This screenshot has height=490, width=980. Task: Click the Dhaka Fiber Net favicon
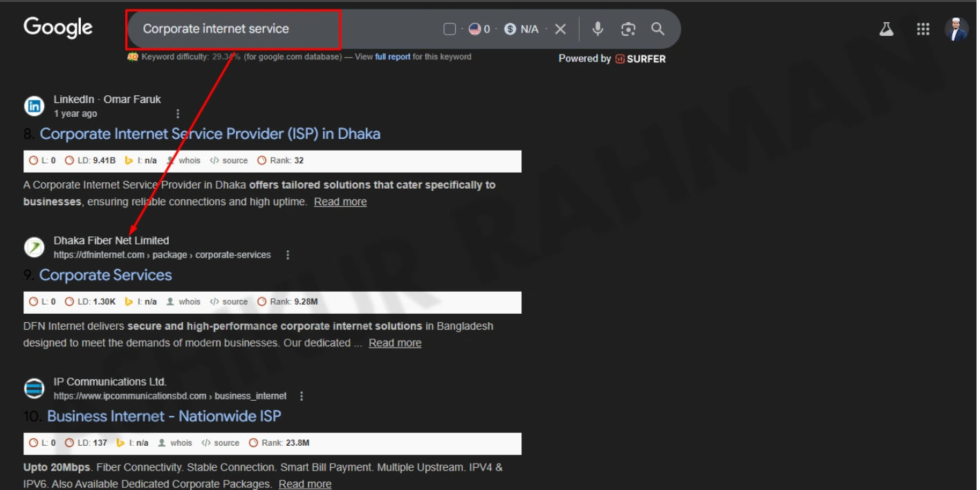[34, 247]
